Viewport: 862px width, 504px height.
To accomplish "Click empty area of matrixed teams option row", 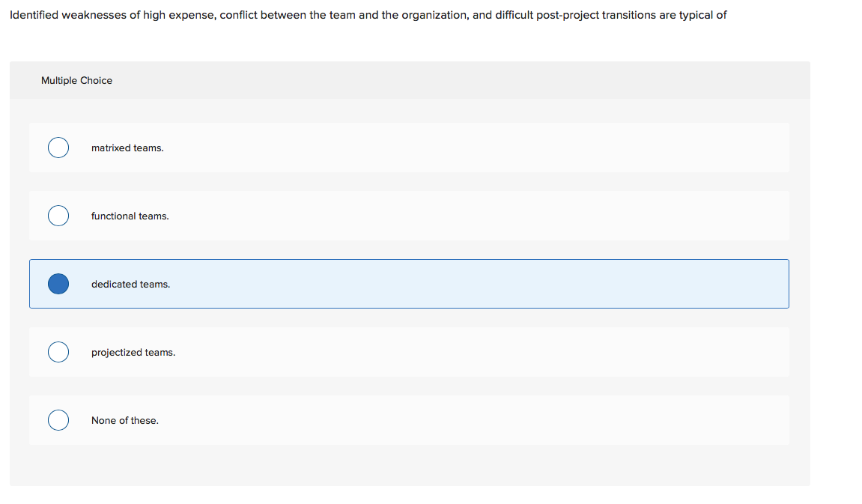I will coord(479,148).
